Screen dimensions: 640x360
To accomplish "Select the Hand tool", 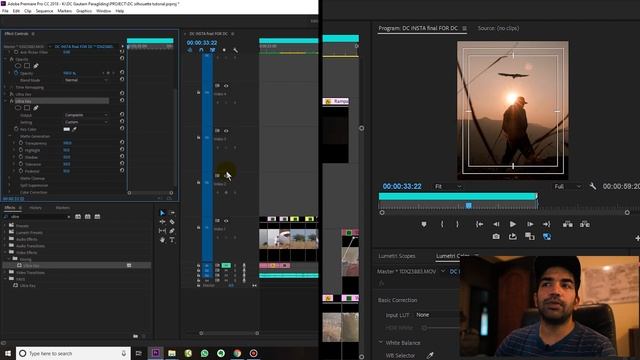I will tap(162, 240).
